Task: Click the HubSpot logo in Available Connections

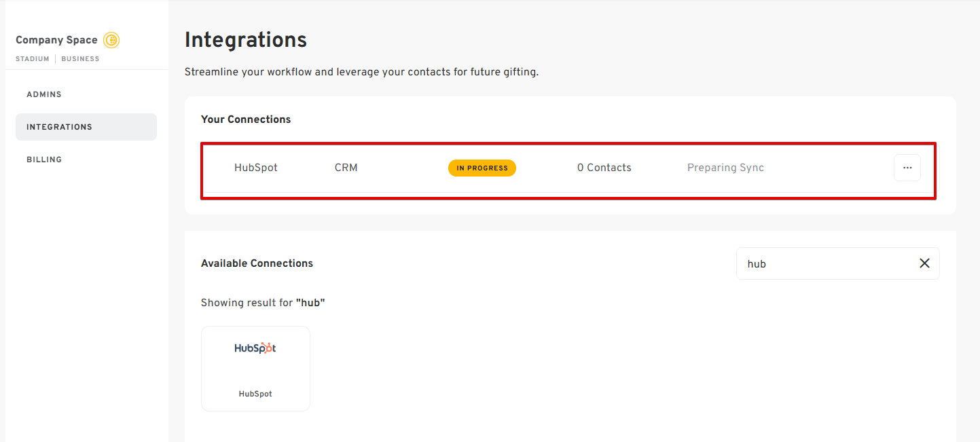Action: click(x=255, y=348)
